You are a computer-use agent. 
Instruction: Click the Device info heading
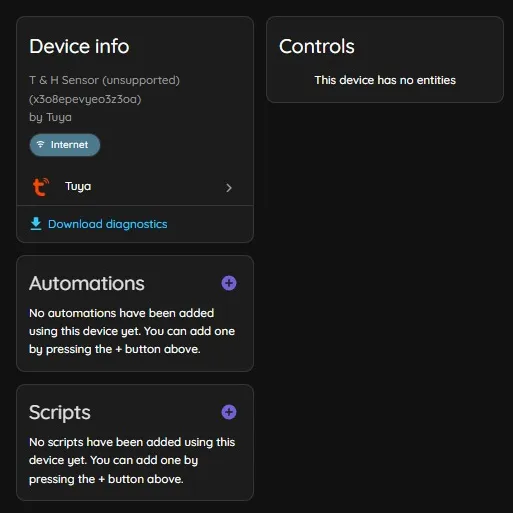coord(79,46)
